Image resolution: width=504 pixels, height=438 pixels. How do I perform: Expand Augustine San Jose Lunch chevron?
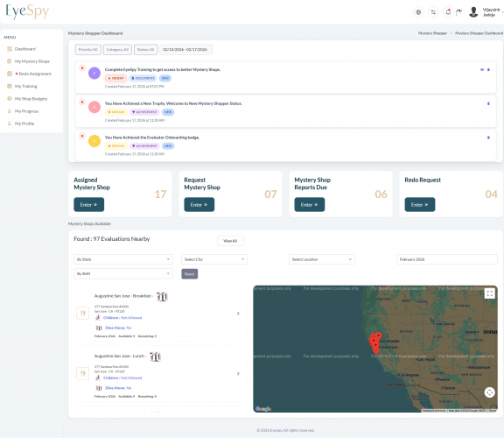tap(238, 374)
